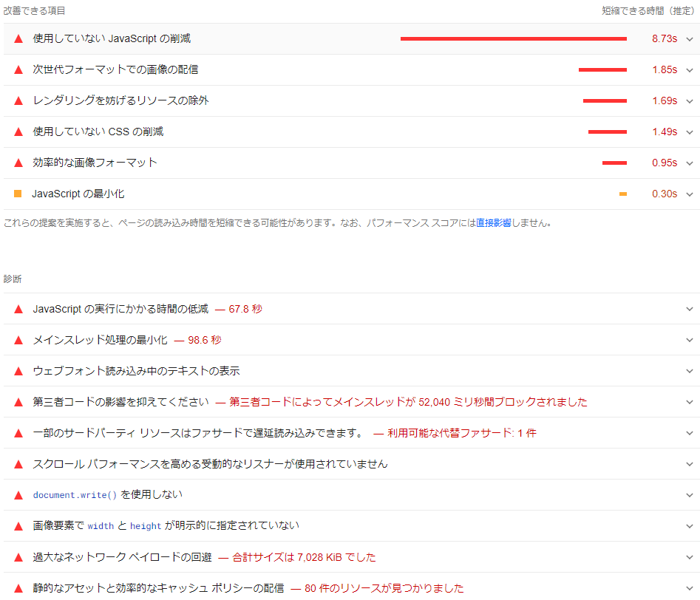Click red triangle icon beside 使用していない JavaScript の削減
The width and height of the screenshot is (700, 600).
(18, 39)
